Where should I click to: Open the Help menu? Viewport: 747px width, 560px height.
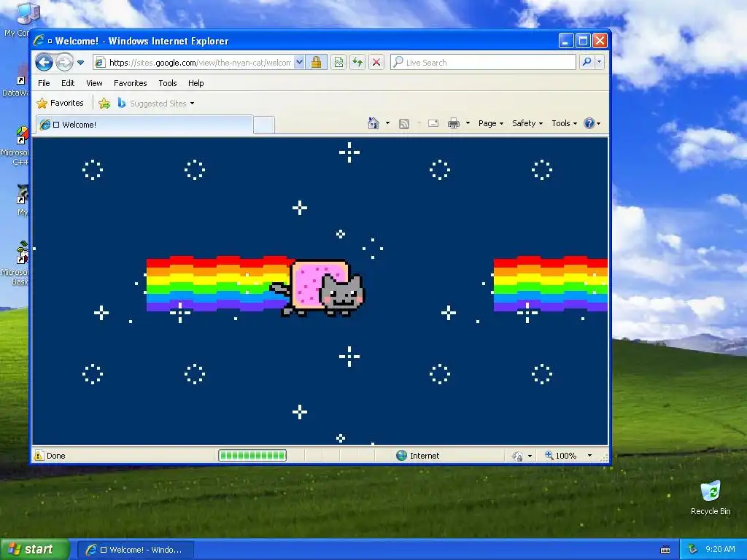click(x=196, y=83)
